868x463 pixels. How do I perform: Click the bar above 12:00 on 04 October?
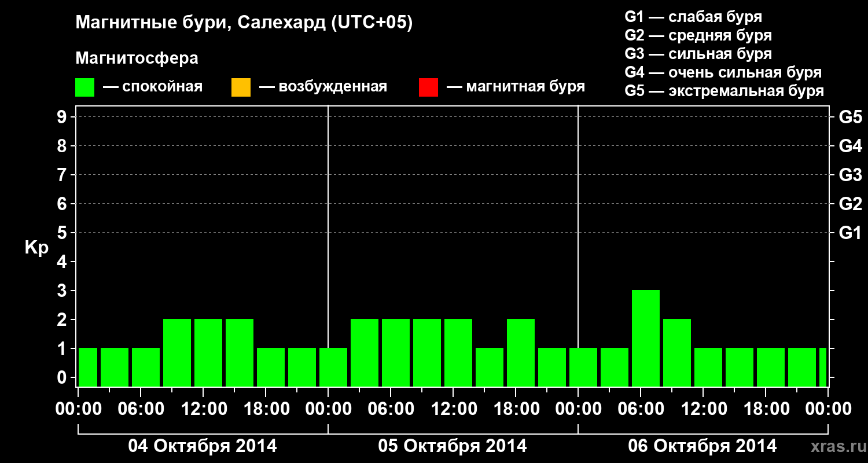point(208,353)
